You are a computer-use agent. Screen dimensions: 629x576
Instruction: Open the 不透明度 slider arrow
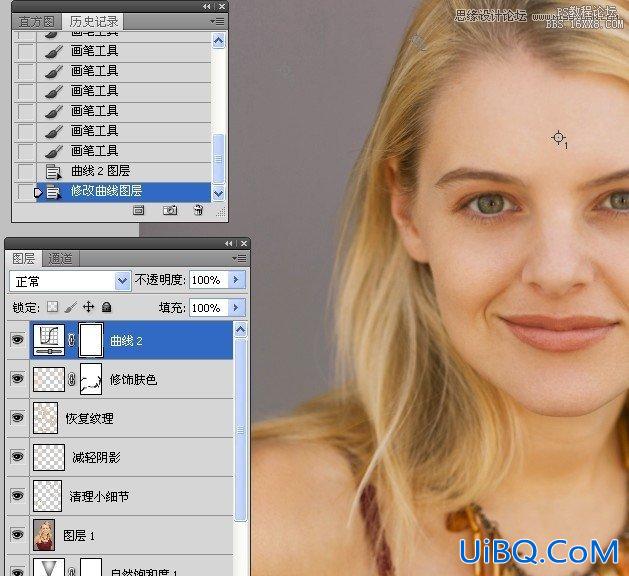point(236,280)
